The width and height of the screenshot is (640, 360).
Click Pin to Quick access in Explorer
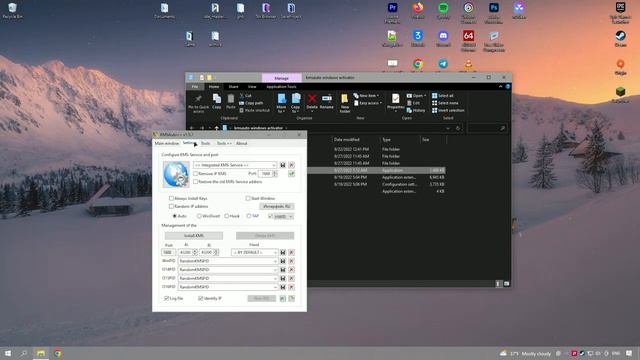tap(198, 103)
